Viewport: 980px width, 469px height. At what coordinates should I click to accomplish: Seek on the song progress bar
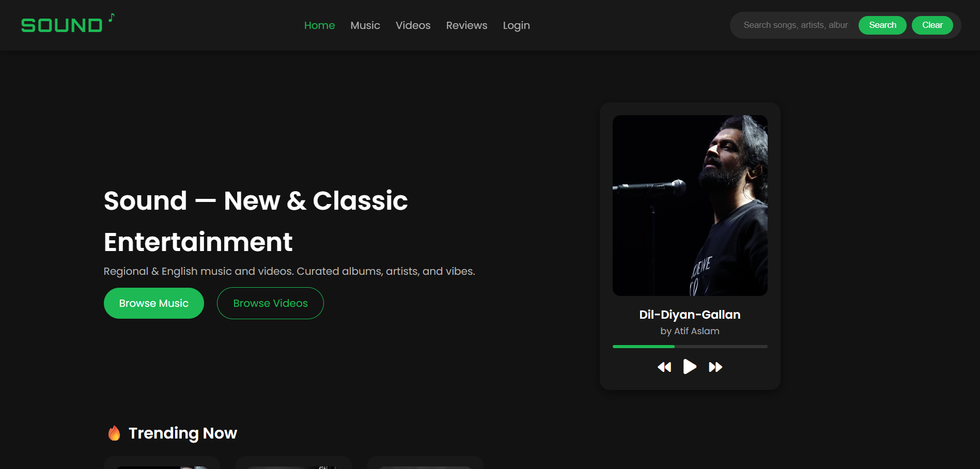[x=690, y=346]
